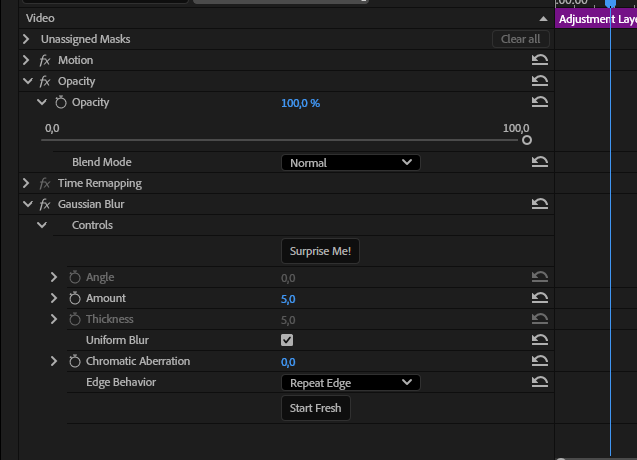
Task: Expand the Time Remapping effect
Action: click(x=26, y=183)
